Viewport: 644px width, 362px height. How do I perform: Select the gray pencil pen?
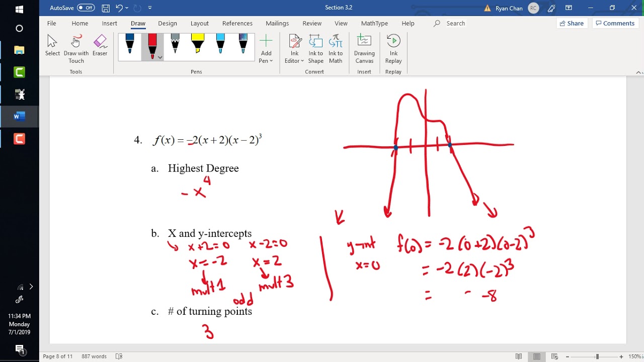coord(175,44)
